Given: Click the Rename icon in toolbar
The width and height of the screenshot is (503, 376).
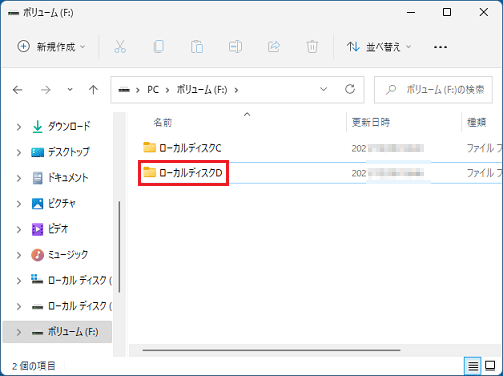Looking at the screenshot, I should 235,47.
